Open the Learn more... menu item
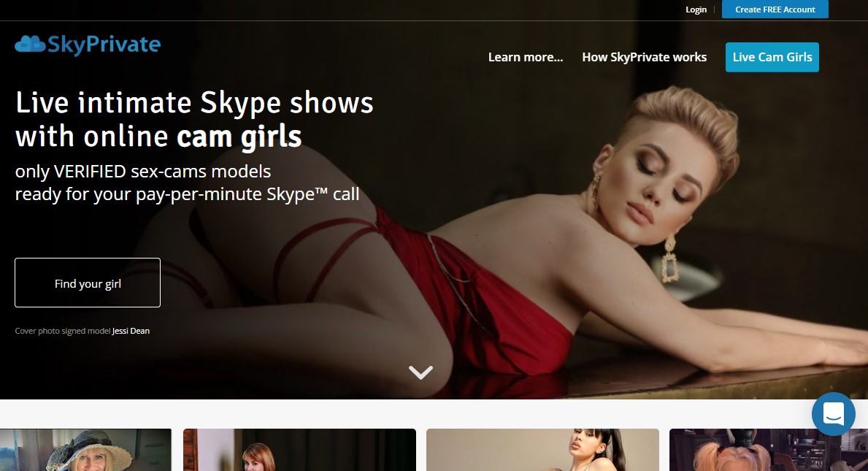Screen dimensions: 868x471 (526, 57)
